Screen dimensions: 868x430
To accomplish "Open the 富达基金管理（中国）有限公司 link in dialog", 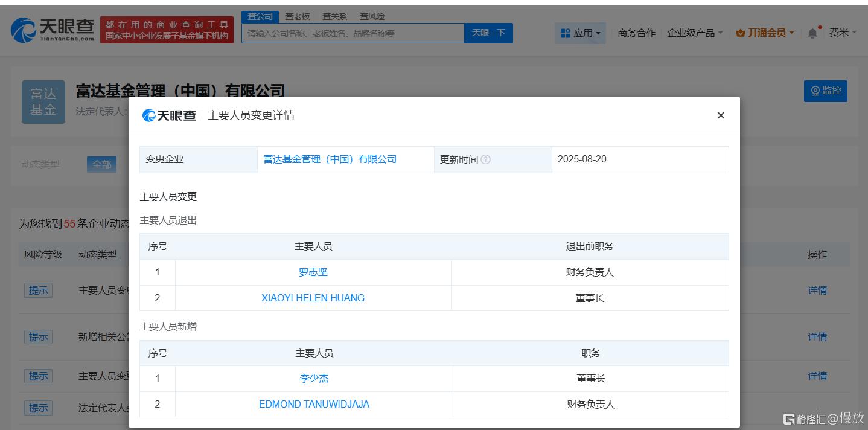I will 330,159.
